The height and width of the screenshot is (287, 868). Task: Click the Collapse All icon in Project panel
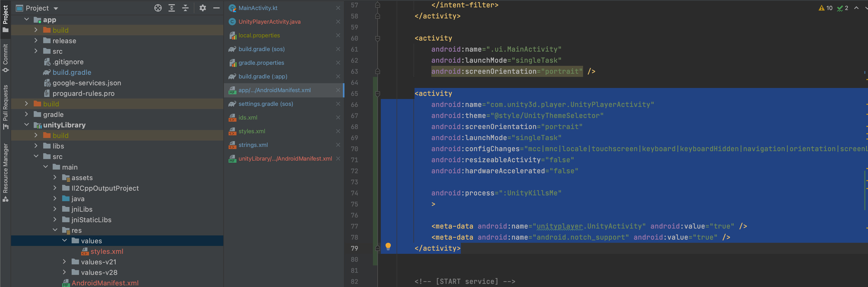[185, 8]
